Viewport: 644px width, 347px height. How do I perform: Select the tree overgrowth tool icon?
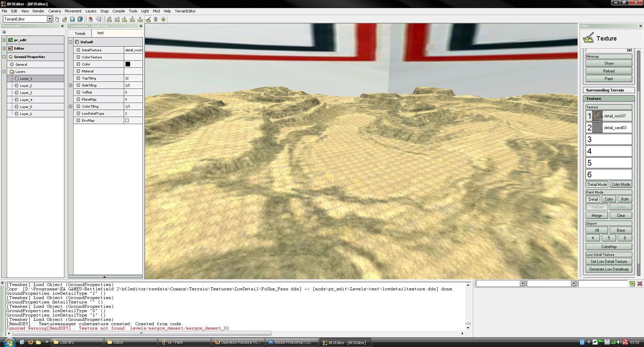[x=163, y=19]
